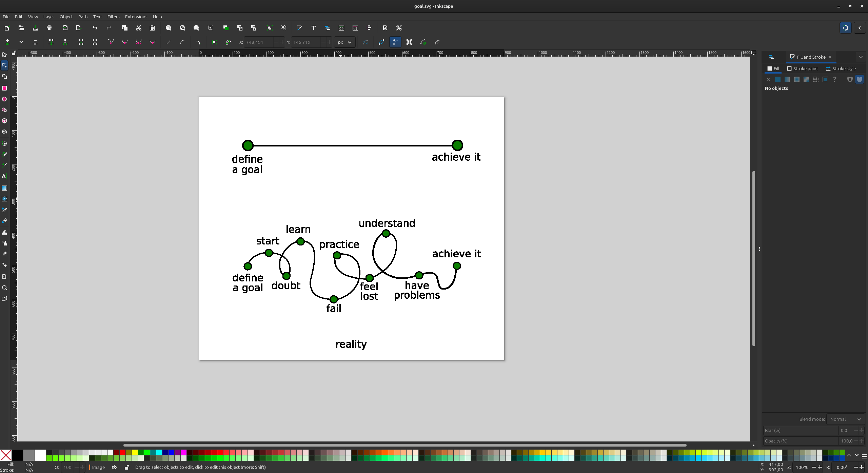The height and width of the screenshot is (473, 868).
Task: Expand the Blend mode Normal dropdown
Action: [846, 419]
